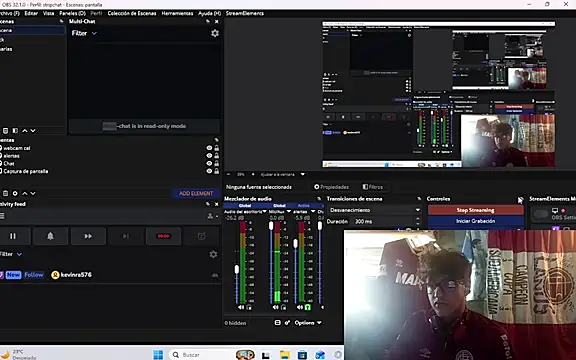Viewport: 576px width, 360px height.
Task: Toggle visibility of webcam cel source
Action: [x=209, y=148]
